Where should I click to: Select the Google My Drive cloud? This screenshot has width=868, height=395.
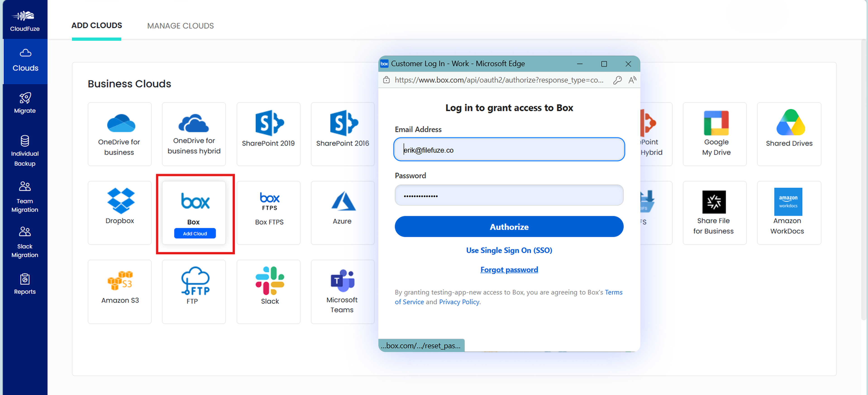tap(714, 134)
